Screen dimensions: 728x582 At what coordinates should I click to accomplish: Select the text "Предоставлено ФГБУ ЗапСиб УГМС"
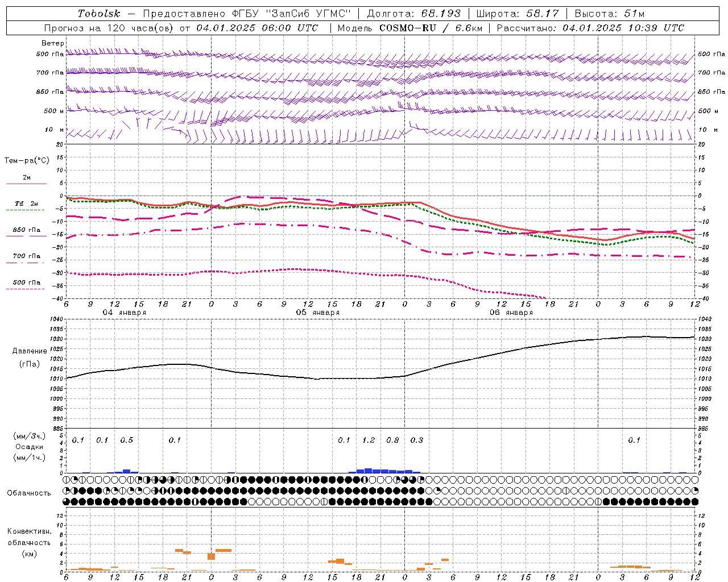247,14
